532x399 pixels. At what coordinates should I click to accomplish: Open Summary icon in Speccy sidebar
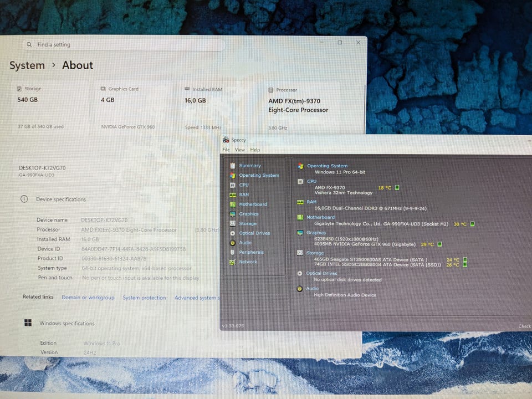tap(232, 166)
